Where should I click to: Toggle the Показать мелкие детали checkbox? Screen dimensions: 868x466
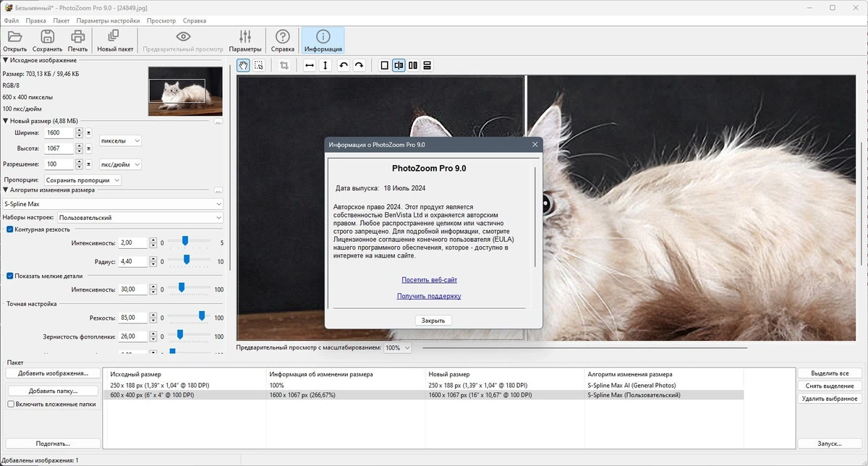pos(10,276)
